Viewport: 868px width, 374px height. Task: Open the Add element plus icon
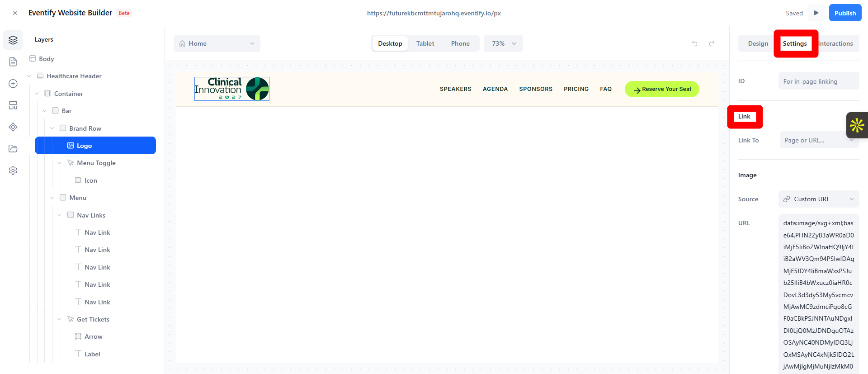tap(13, 84)
